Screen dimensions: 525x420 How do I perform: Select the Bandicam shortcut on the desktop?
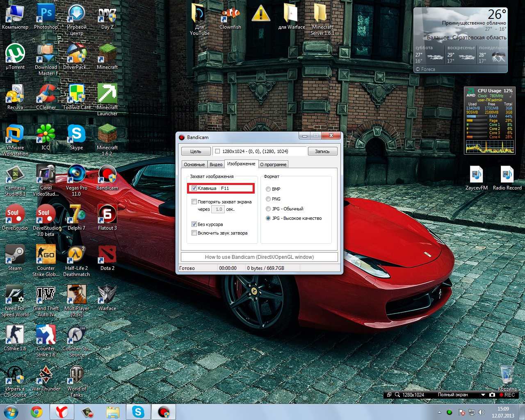[x=107, y=178]
